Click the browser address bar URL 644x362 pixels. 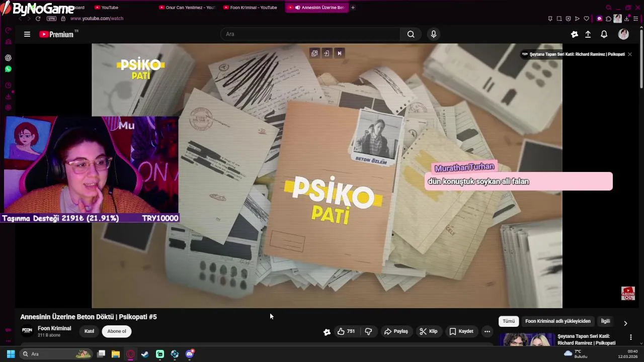(97, 19)
